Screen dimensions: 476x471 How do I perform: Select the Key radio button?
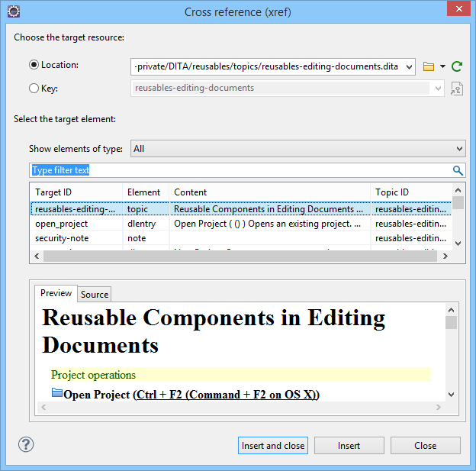pos(34,89)
